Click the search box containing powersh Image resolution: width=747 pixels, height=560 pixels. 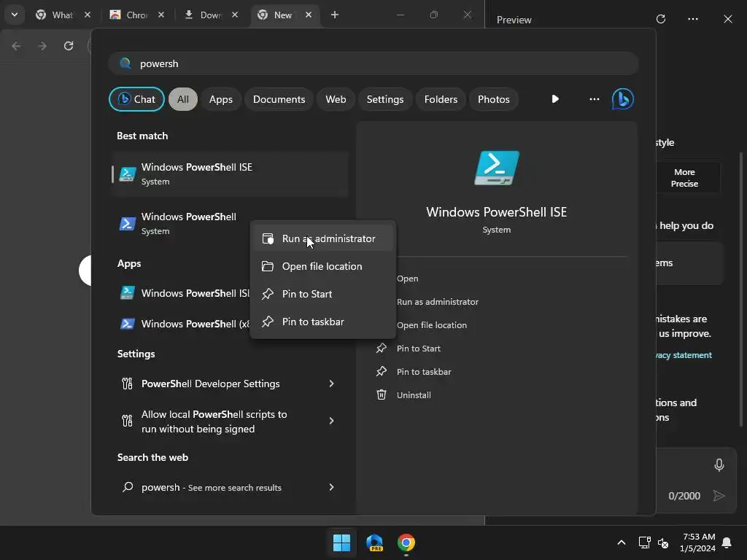373,63
